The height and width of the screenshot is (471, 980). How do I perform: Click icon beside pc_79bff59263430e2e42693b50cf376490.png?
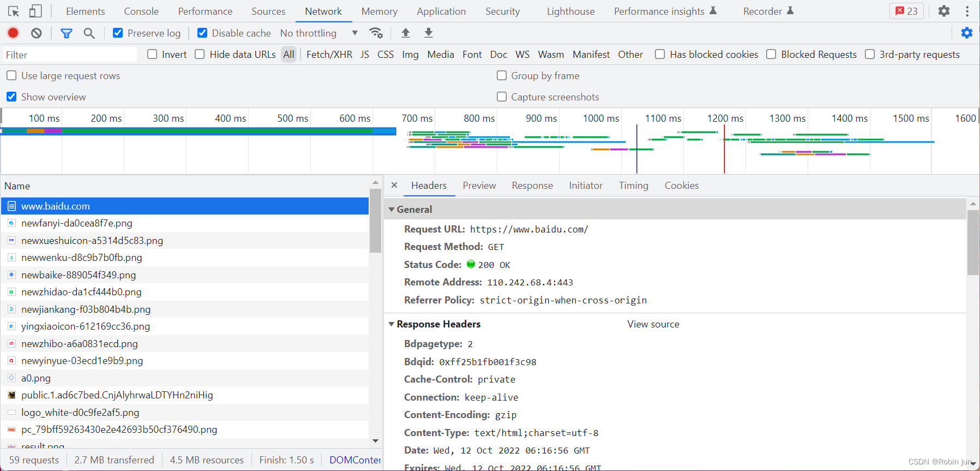tap(11, 430)
